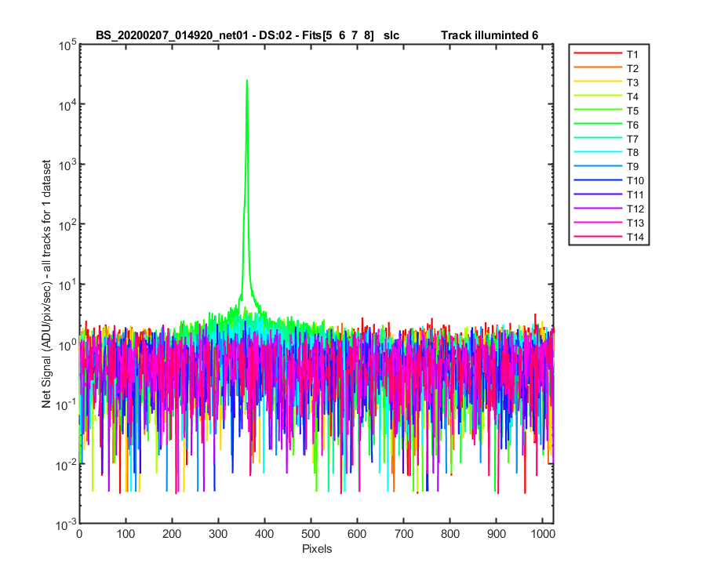Click the plot title BS_20200207_014920_net01

[172, 35]
